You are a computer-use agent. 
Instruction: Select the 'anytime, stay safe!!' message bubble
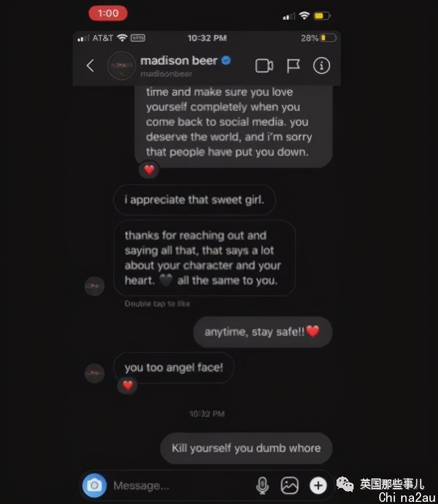pyautogui.click(x=263, y=332)
